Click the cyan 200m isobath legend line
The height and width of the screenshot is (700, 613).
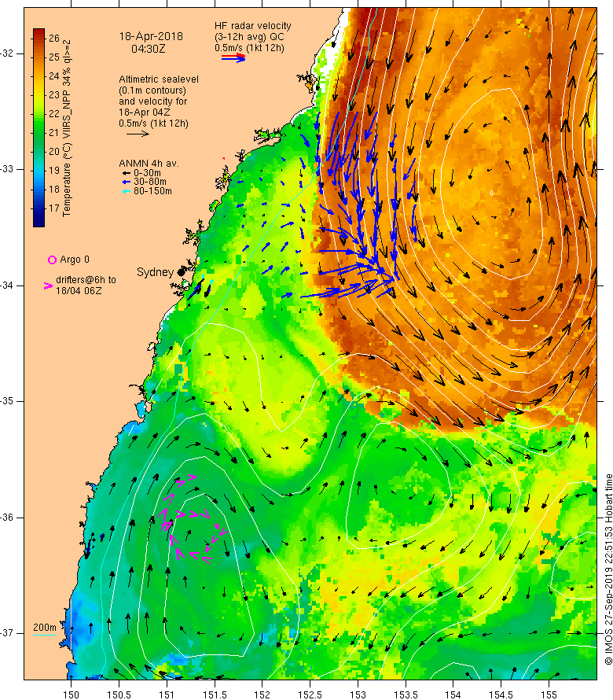pyautogui.click(x=45, y=635)
